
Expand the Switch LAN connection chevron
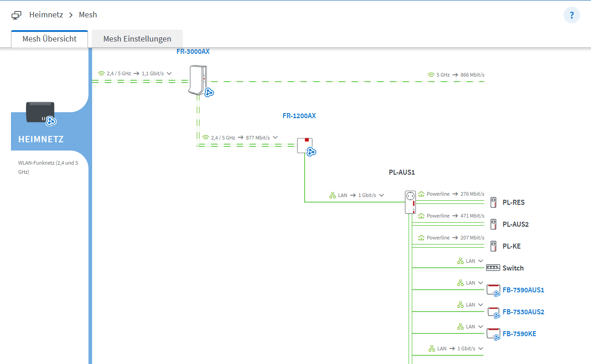tap(480, 261)
